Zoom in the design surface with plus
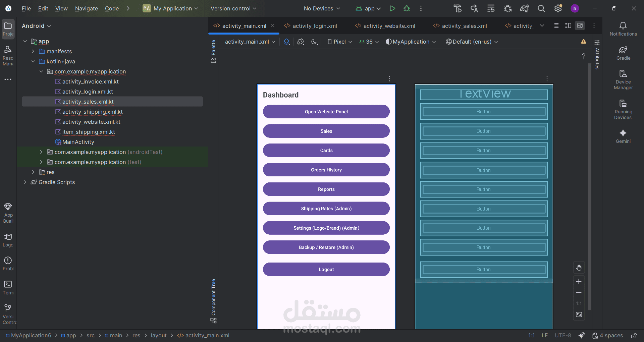644x342 pixels. click(x=579, y=282)
